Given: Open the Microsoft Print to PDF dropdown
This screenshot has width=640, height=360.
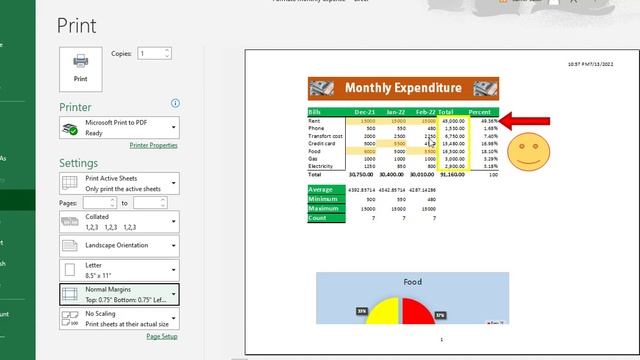Looking at the screenshot, I should coord(119,128).
